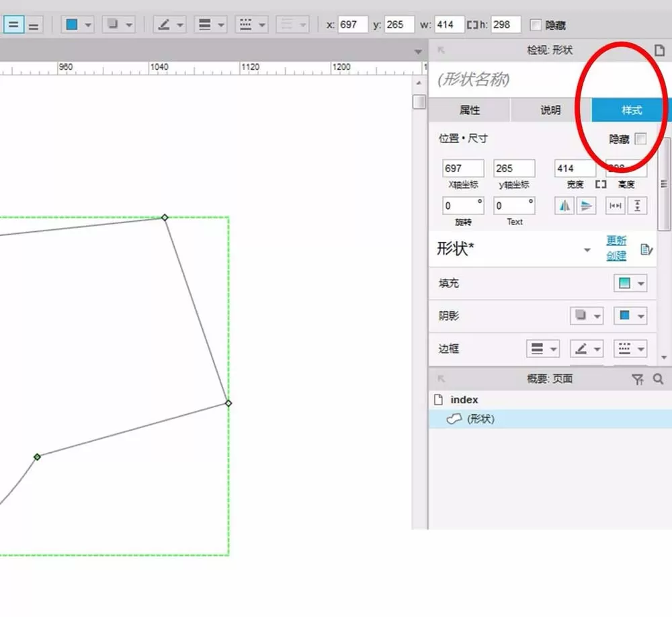This screenshot has height=617, width=672.
Task: Click the horizontal flip icon
Action: point(564,206)
